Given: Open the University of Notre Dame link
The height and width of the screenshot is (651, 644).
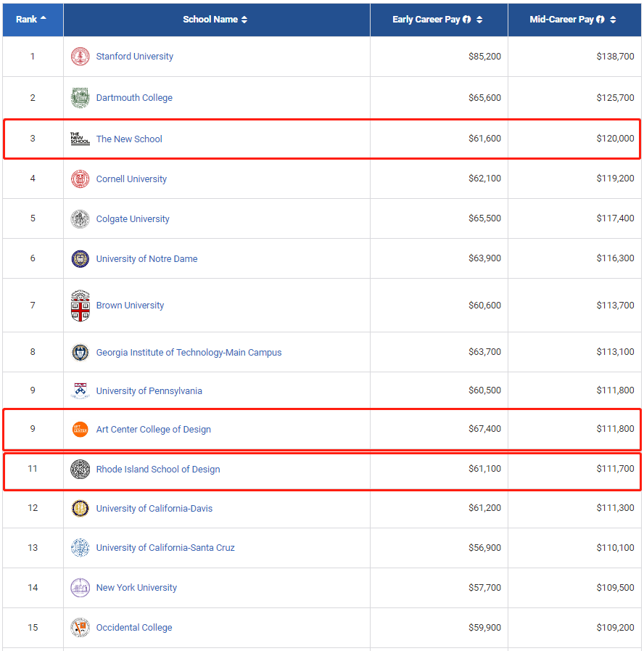Looking at the screenshot, I should (x=147, y=258).
